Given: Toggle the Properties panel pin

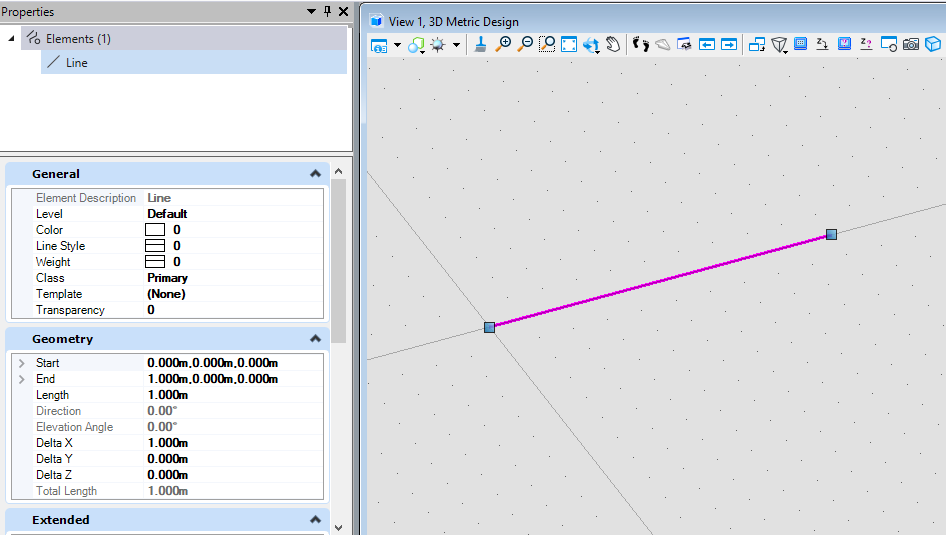Looking at the screenshot, I should [328, 11].
